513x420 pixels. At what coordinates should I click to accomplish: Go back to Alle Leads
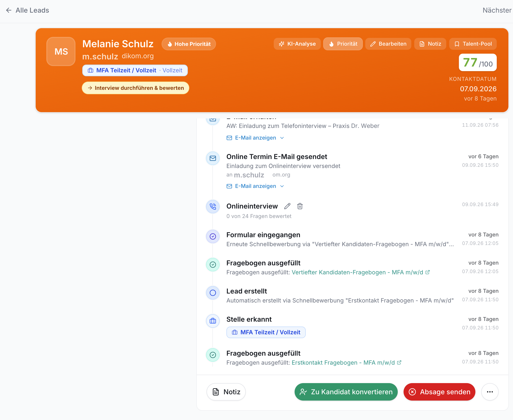pos(27,10)
